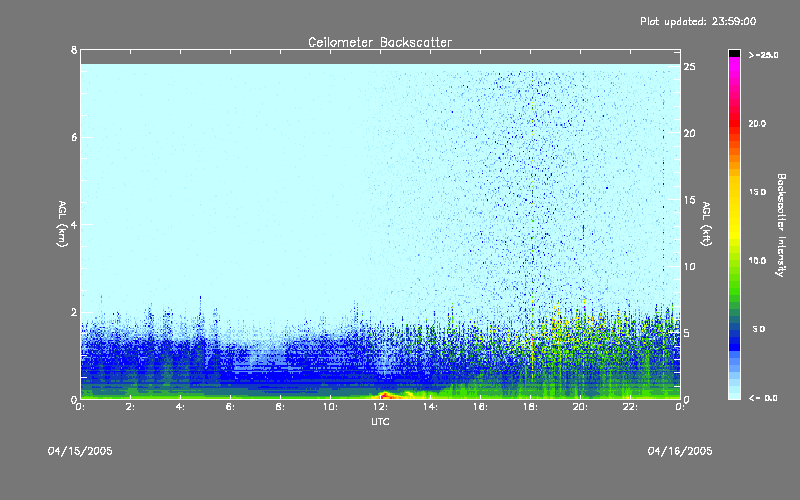Click the gray no-data band atop the plot
The height and width of the screenshot is (500, 800).
[x=380, y=57]
